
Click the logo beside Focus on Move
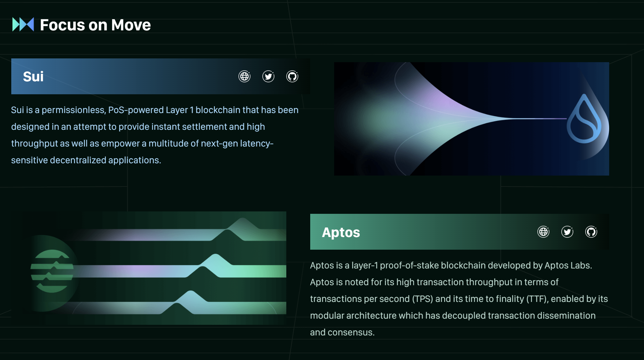23,25
